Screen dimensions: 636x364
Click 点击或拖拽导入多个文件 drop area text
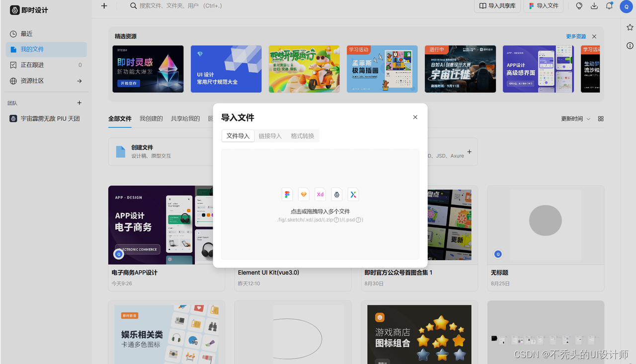point(320,212)
